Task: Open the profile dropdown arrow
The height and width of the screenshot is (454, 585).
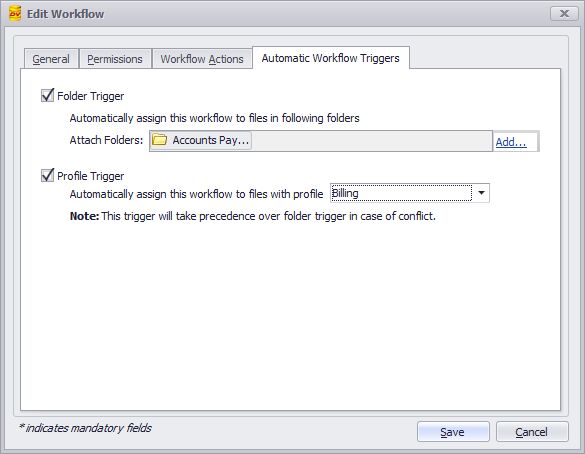Action: tap(481, 193)
